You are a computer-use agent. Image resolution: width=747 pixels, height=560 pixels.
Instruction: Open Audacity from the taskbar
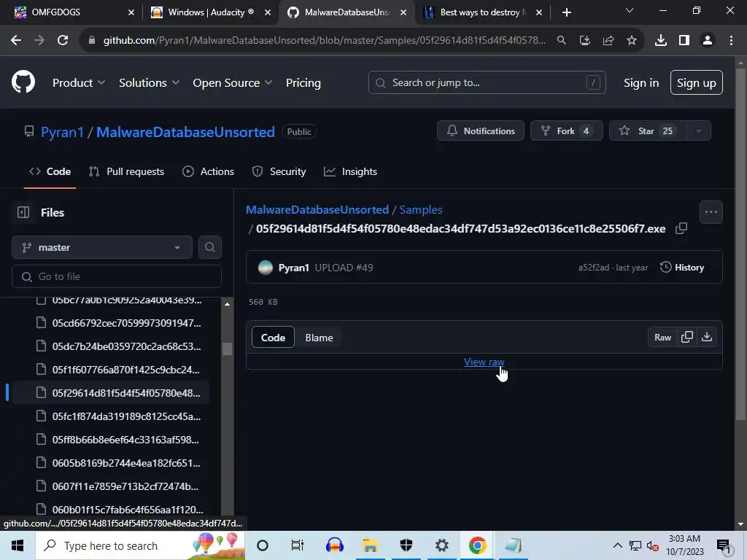[334, 545]
